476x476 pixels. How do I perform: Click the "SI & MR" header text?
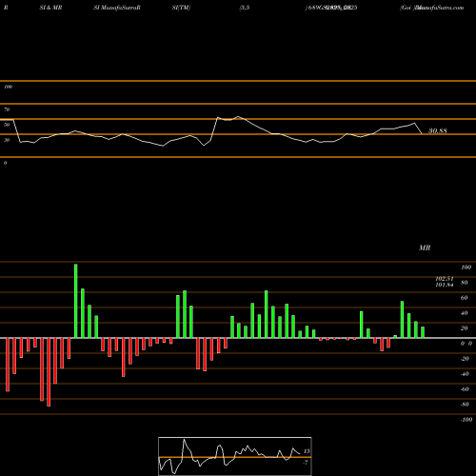pyautogui.click(x=50, y=8)
